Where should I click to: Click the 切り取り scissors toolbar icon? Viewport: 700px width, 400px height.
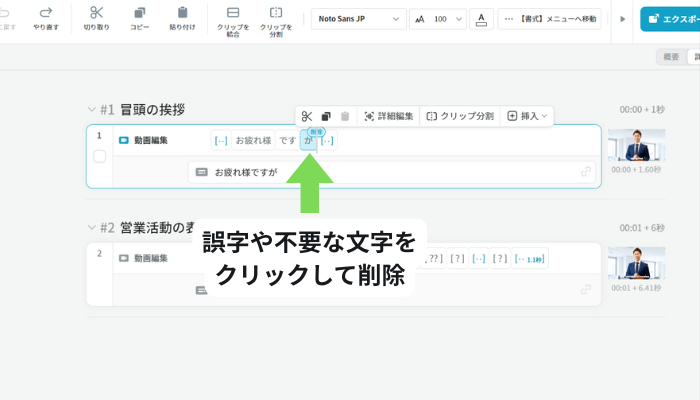click(x=96, y=12)
